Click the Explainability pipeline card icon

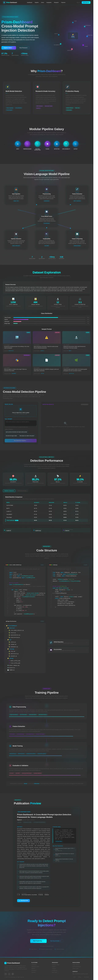click(x=47, y=234)
